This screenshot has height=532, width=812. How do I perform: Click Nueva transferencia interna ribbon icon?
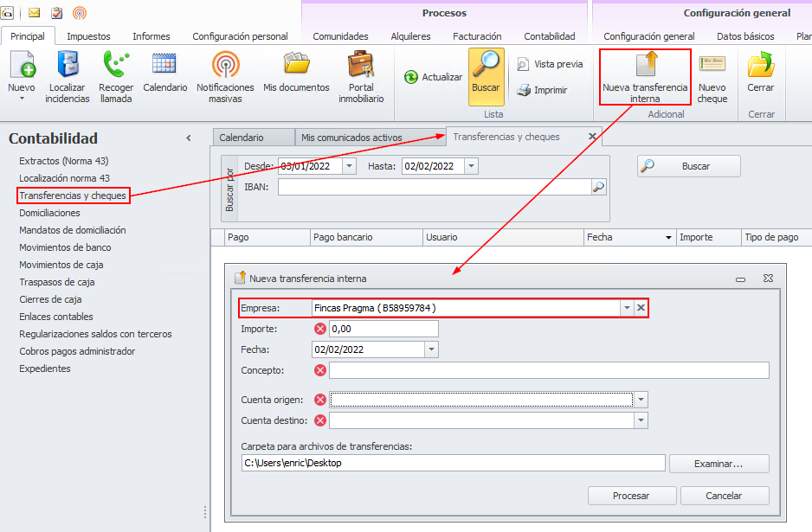645,67
